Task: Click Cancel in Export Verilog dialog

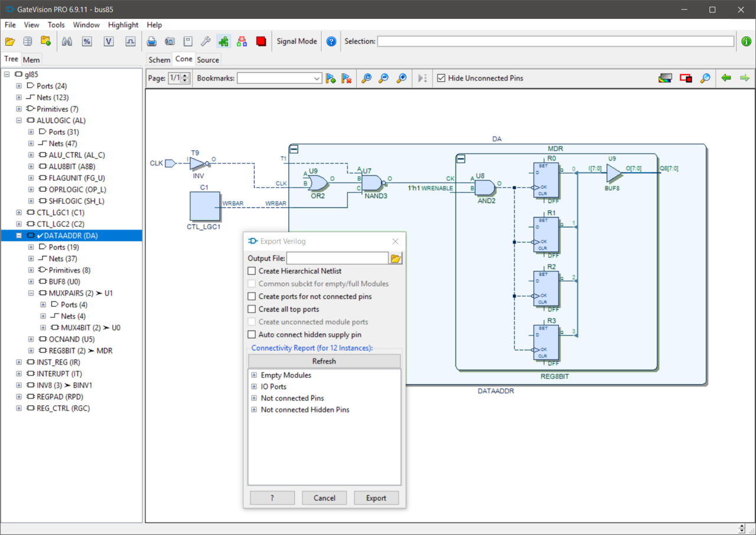Action: pos(324,498)
